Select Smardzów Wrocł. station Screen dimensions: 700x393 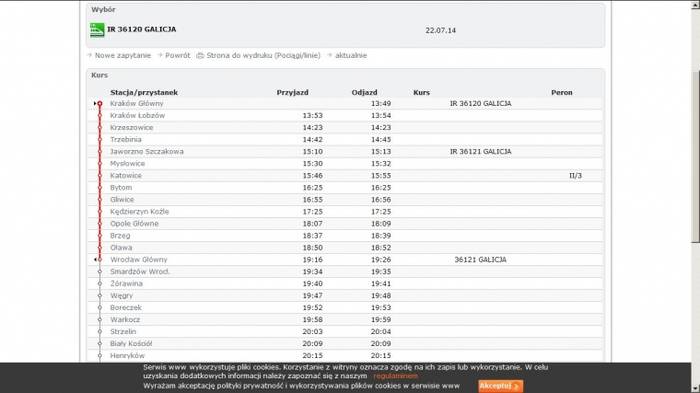(140, 272)
